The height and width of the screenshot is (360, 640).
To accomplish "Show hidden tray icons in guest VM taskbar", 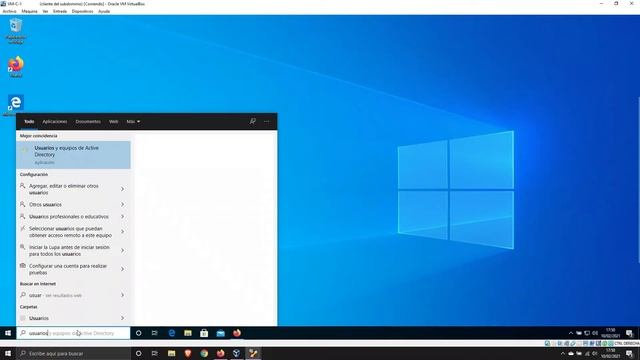I will pos(571,333).
